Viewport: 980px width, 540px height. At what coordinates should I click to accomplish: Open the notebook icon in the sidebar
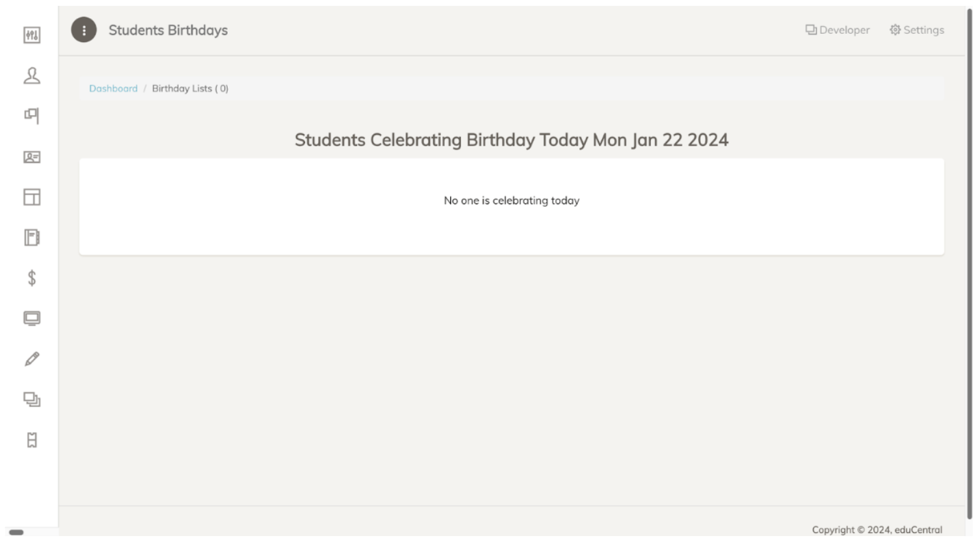coord(32,237)
